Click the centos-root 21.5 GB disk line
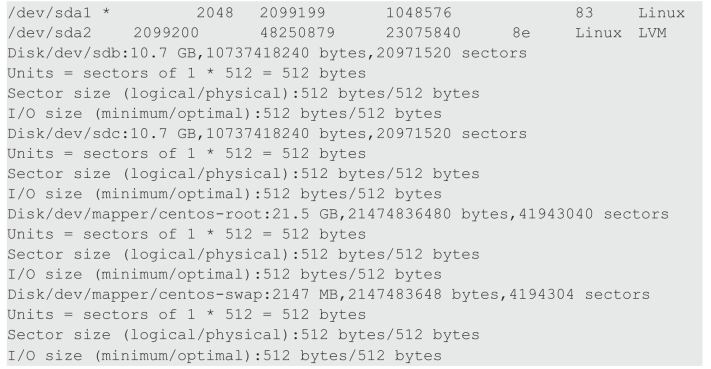711x369 pixels. (338, 214)
